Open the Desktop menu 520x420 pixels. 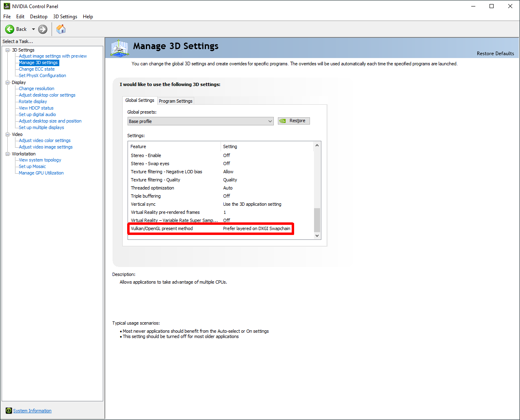(x=39, y=17)
